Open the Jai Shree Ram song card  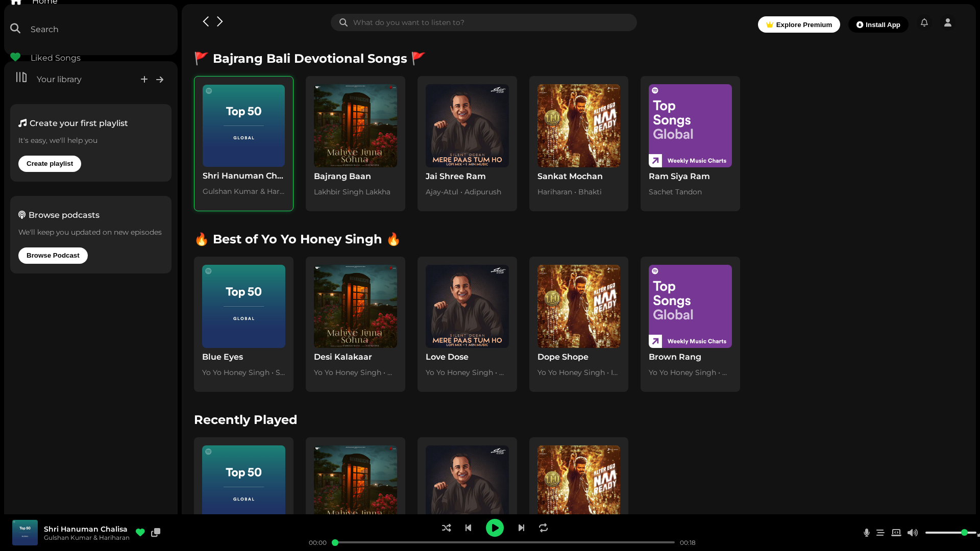click(467, 143)
